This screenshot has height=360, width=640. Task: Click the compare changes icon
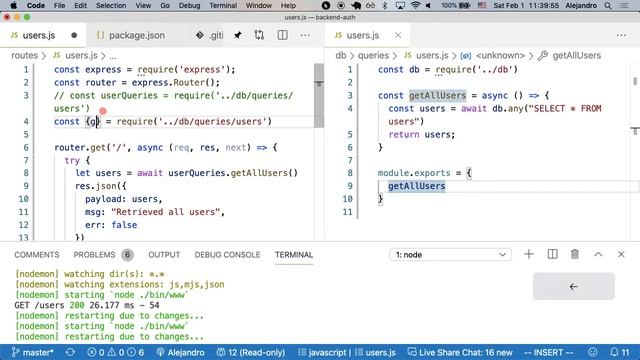(x=259, y=35)
